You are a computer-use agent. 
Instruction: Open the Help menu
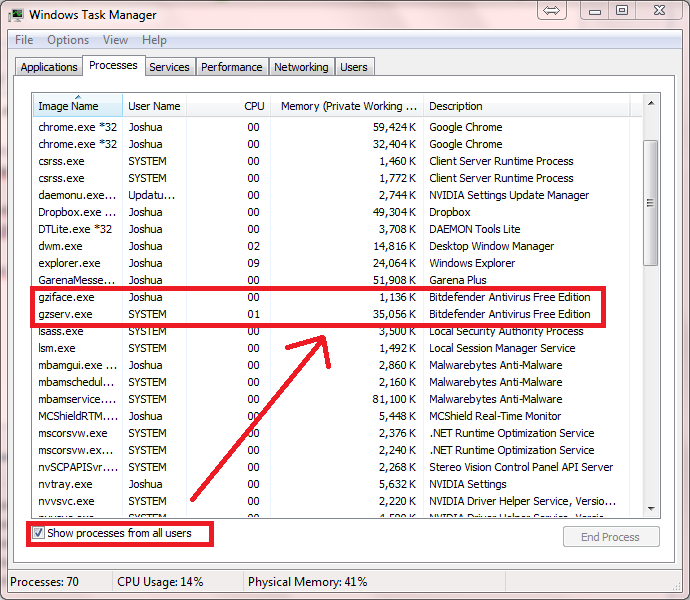point(154,40)
